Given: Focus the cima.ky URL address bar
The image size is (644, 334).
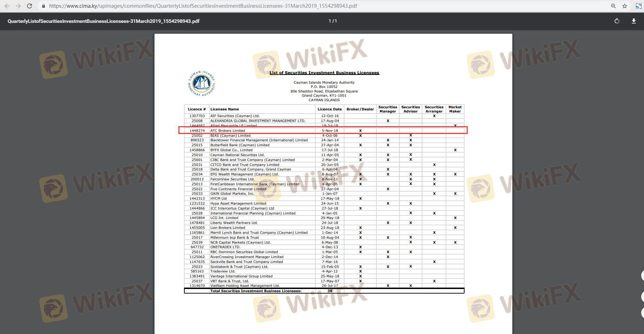Looking at the screenshot, I should coord(203,6).
